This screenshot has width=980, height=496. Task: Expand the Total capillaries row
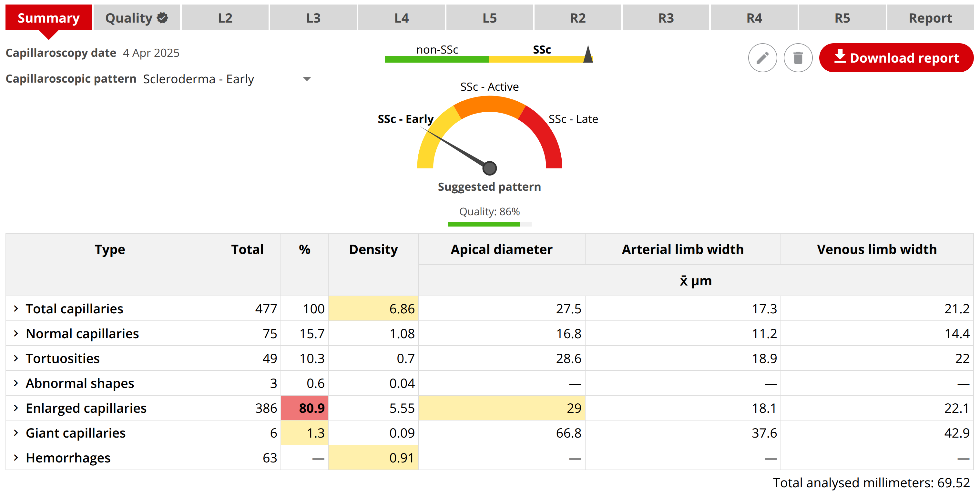pyautogui.click(x=16, y=309)
